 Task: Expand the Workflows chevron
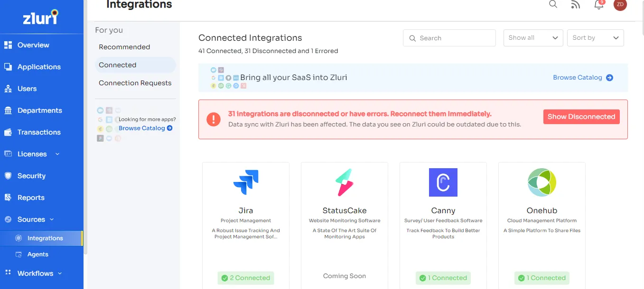point(60,273)
